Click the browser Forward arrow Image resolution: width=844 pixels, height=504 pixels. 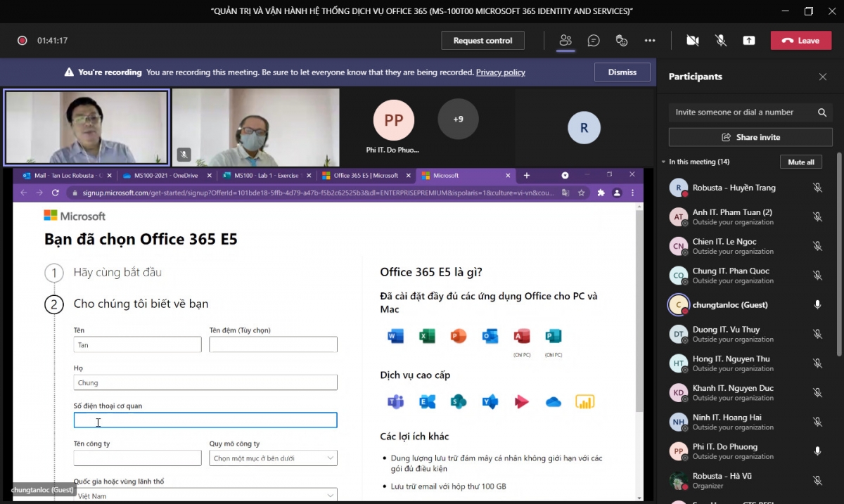click(39, 192)
